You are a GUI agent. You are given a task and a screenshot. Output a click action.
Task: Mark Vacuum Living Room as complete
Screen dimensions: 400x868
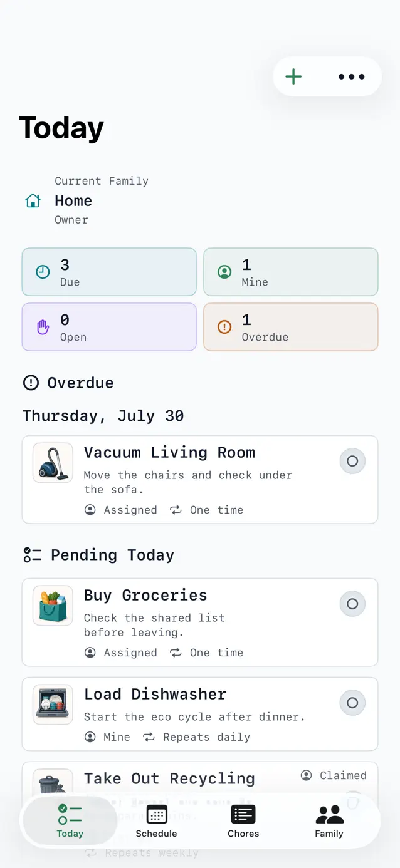[x=352, y=461]
